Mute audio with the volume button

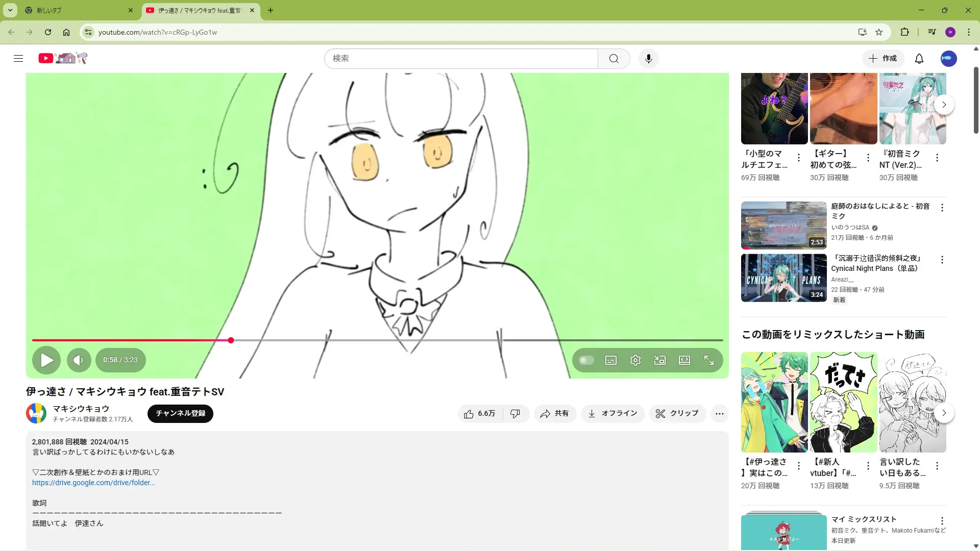[x=78, y=360]
